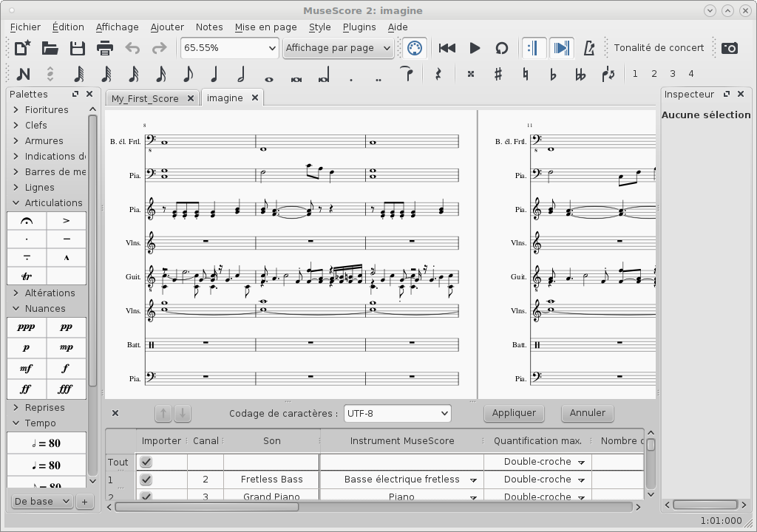The height and width of the screenshot is (532, 757).
Task: Open the Mise en page menu
Action: [265, 27]
